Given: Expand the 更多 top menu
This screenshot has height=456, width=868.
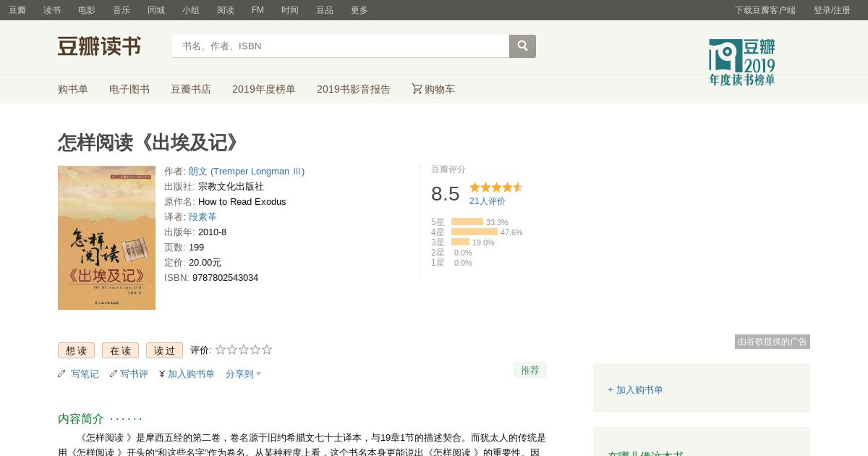Looking at the screenshot, I should pos(359,10).
